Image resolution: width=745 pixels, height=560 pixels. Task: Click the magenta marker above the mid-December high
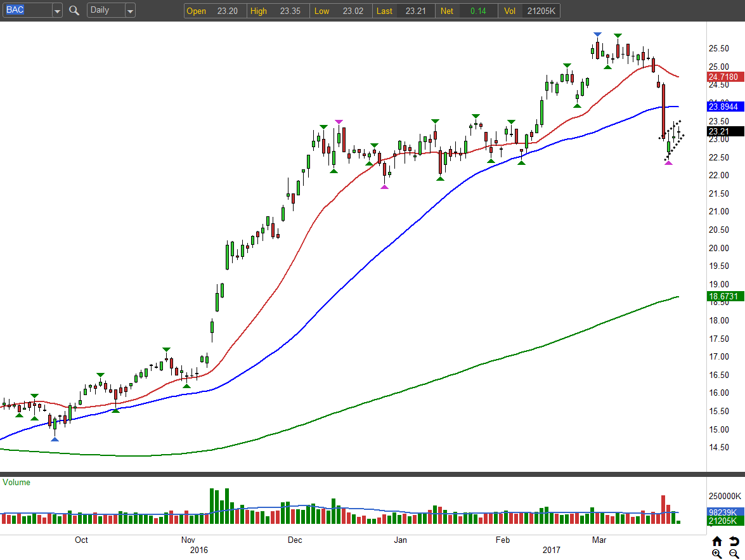pos(339,122)
